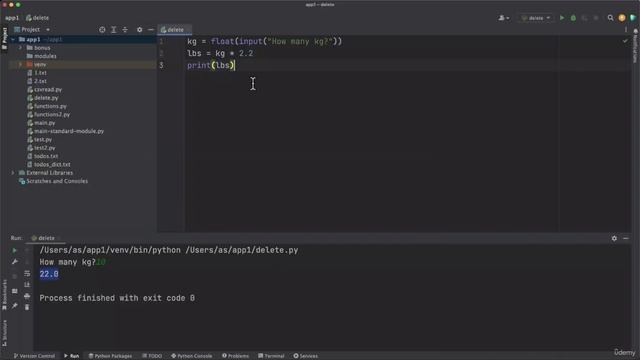Hide the Run panel with minus icon
640x360 pixels.
626,238
